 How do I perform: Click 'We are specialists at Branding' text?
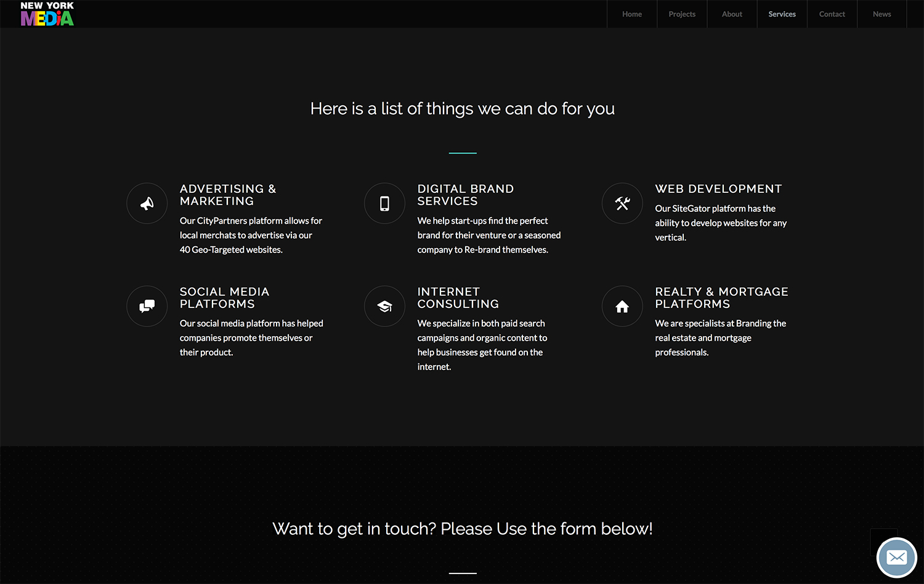(x=721, y=338)
